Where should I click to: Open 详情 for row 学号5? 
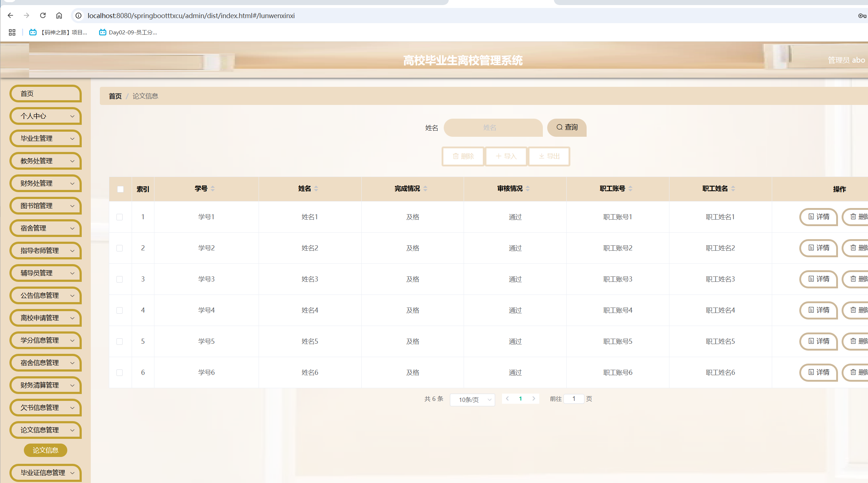coord(819,341)
